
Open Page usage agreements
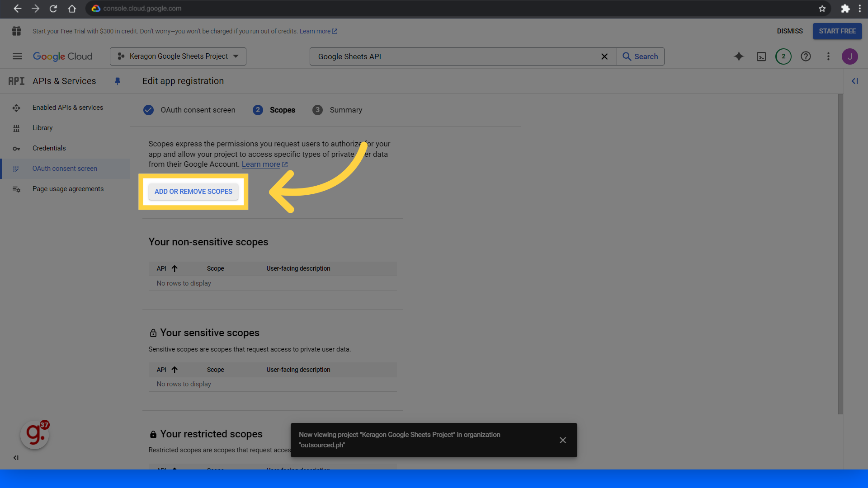click(68, 189)
